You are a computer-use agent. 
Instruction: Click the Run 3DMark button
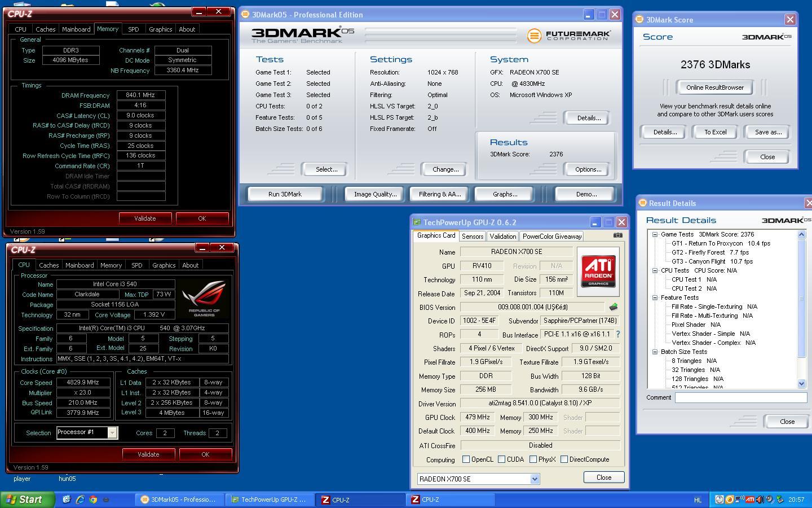point(285,194)
